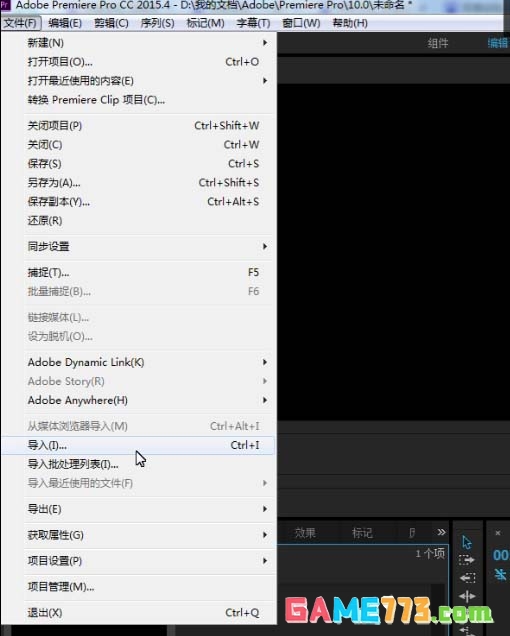
Task: Open the 剪辑(C) menu
Action: pyautogui.click(x=111, y=23)
